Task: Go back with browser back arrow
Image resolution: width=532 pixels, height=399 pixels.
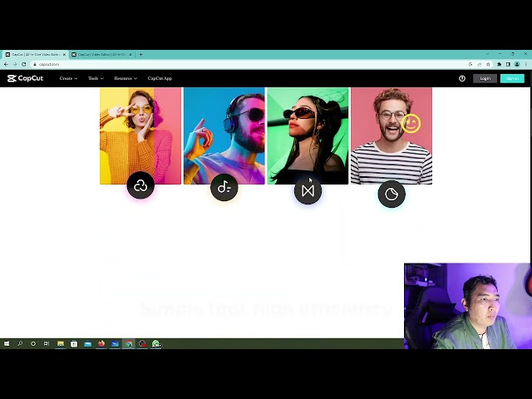Action: point(6,64)
